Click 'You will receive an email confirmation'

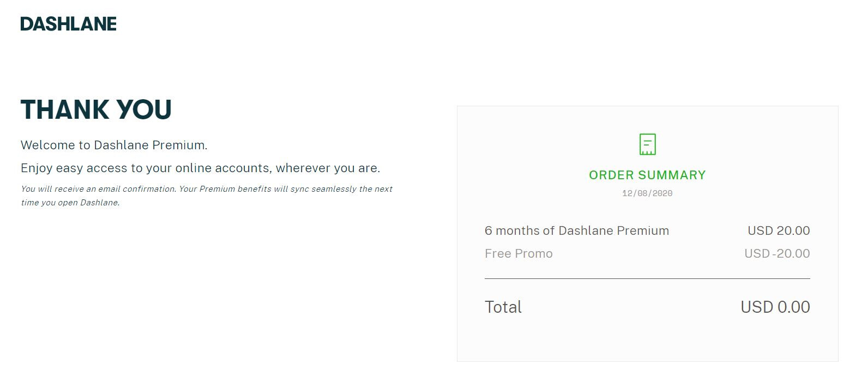tap(98, 189)
